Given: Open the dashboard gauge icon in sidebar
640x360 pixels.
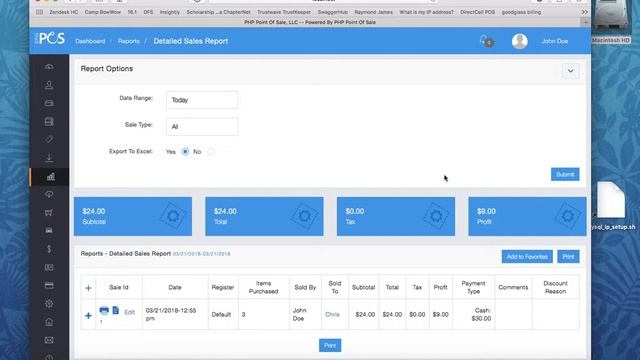Looking at the screenshot, I should (x=49, y=67).
